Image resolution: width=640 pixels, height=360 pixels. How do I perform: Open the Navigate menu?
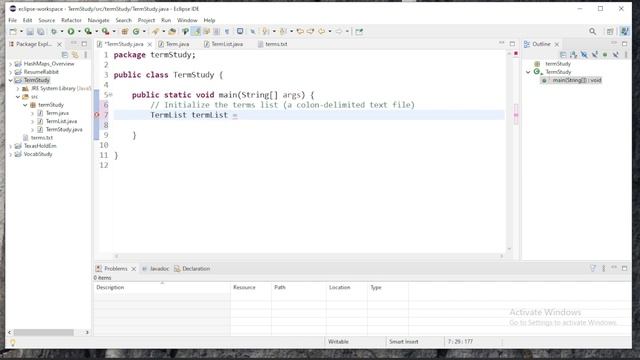tap(98, 20)
